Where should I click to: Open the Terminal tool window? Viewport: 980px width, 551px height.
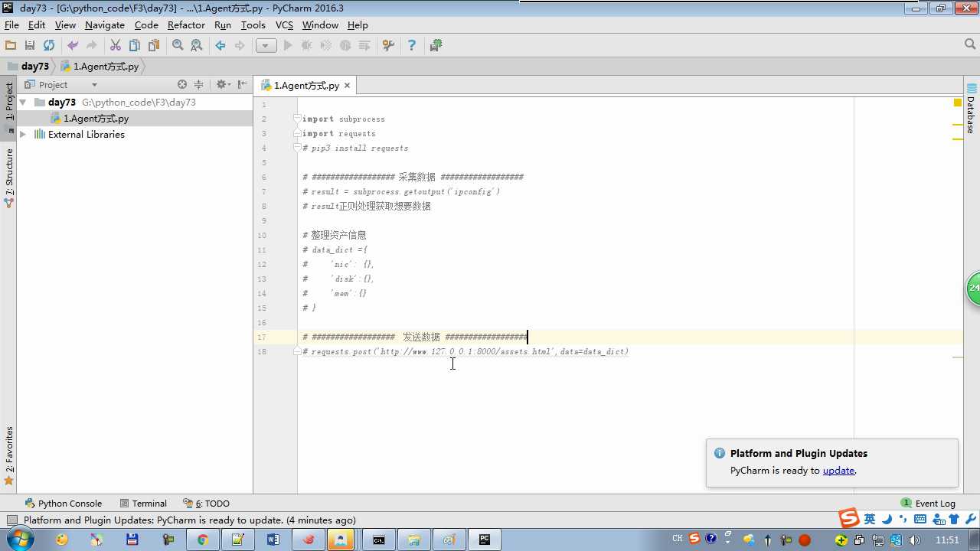[143, 504]
